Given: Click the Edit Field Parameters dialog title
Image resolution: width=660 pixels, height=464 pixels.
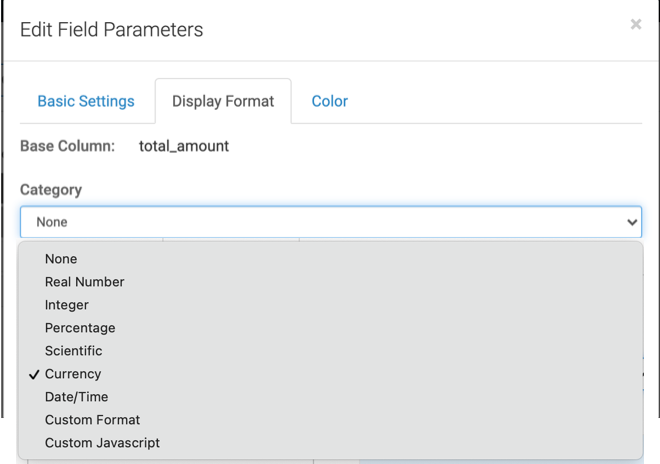Looking at the screenshot, I should tap(111, 30).
